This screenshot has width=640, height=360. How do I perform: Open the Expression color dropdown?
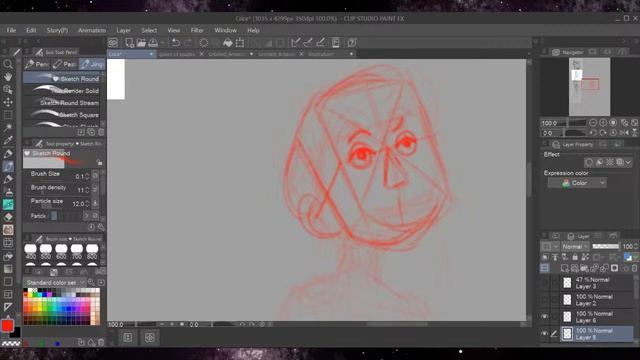coord(577,183)
